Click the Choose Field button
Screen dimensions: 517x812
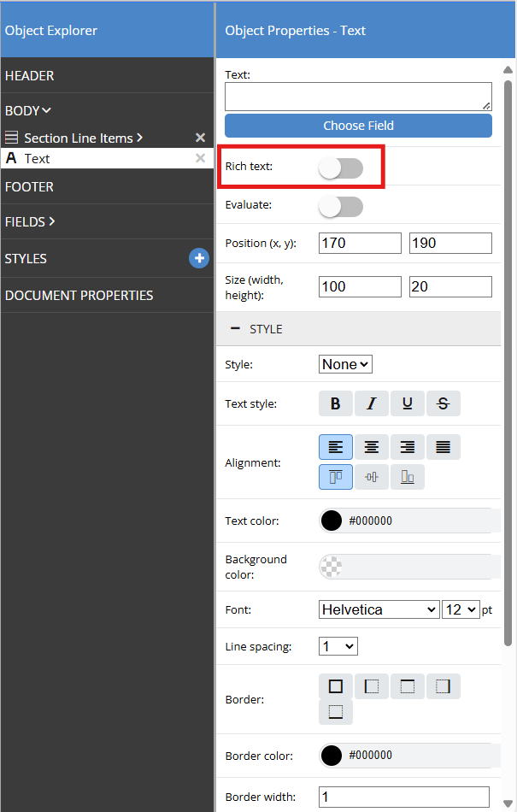[x=358, y=126]
